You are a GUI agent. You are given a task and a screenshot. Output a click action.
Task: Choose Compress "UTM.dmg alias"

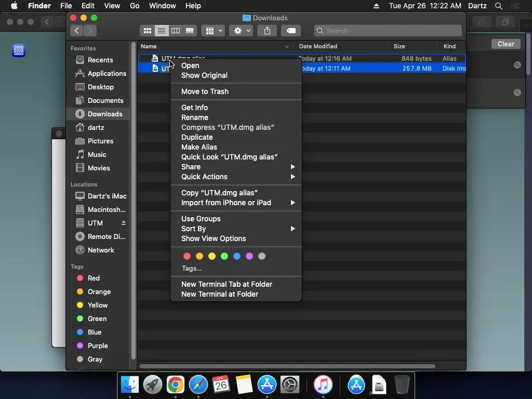(236, 127)
